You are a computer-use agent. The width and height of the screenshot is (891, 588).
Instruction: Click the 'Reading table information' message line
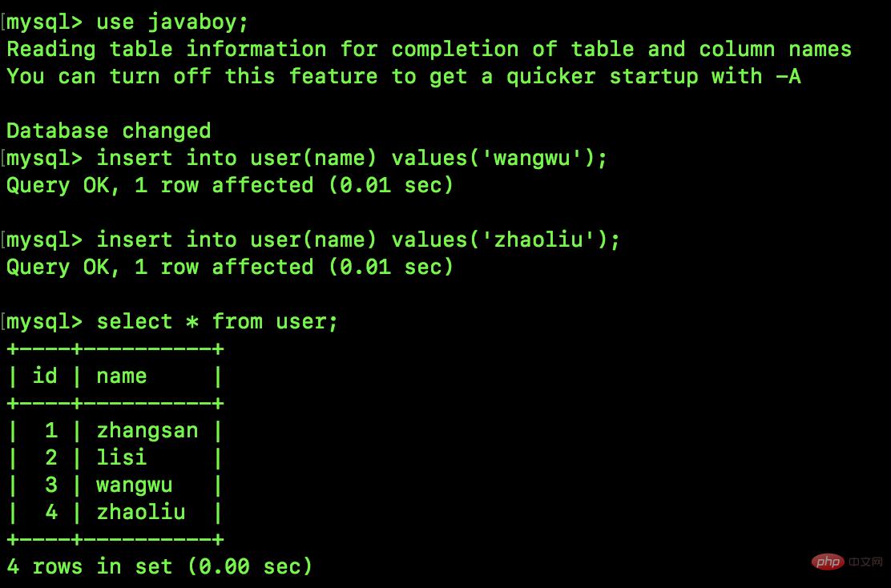click(x=429, y=49)
